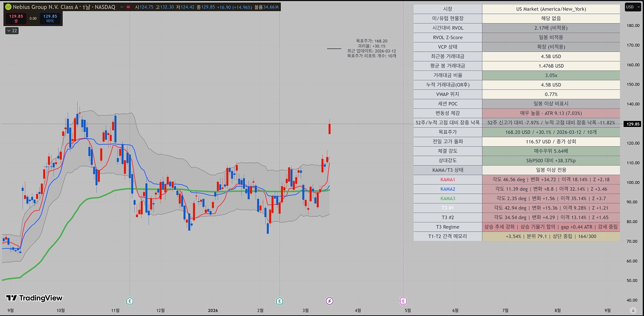Screen dimensions: 644x316
Task: Click the 시간대비 RVOL row label
Action: point(448,28)
